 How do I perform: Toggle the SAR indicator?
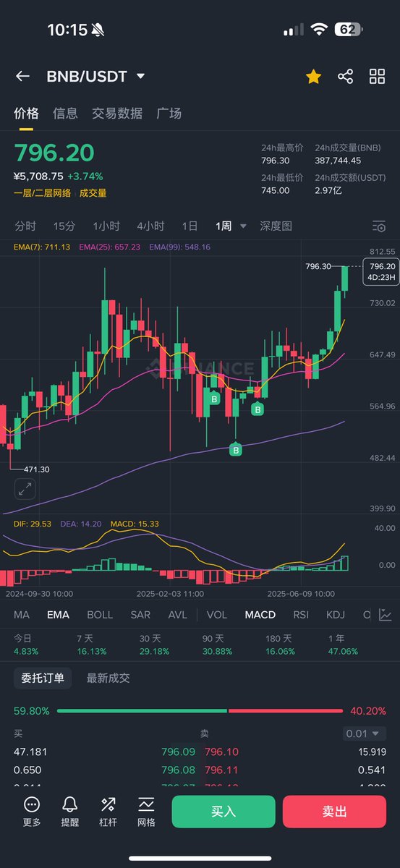pyautogui.click(x=140, y=615)
